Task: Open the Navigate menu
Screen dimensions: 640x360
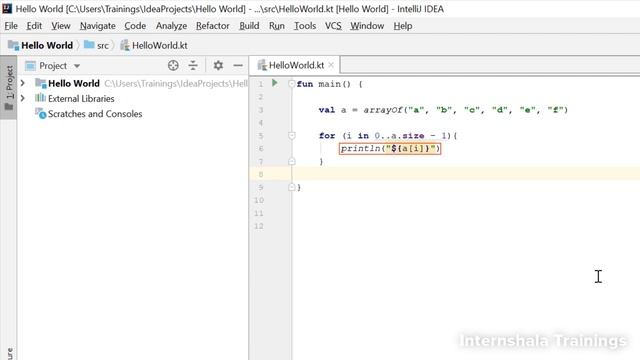Action: 98,26
